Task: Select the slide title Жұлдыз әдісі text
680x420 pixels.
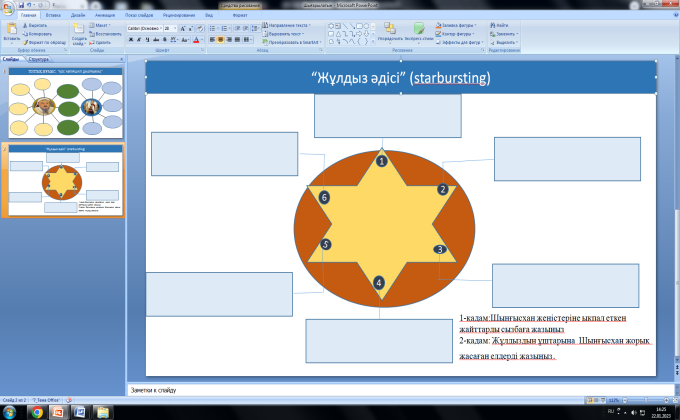Action: coord(401,78)
